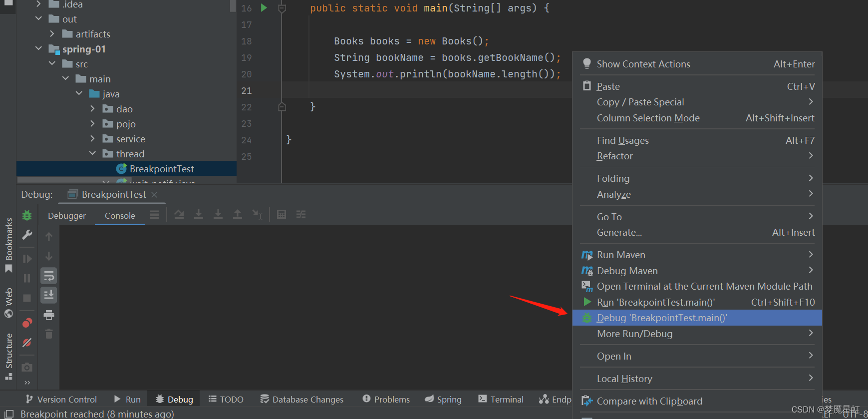The width and height of the screenshot is (868, 419).
Task: Select Show Context Actions
Action: click(x=697, y=64)
